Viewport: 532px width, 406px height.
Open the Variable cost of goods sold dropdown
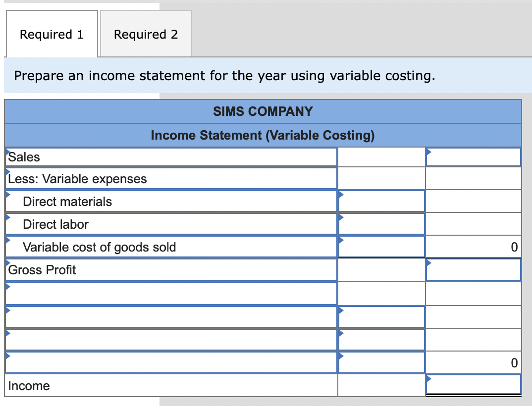coord(171,247)
